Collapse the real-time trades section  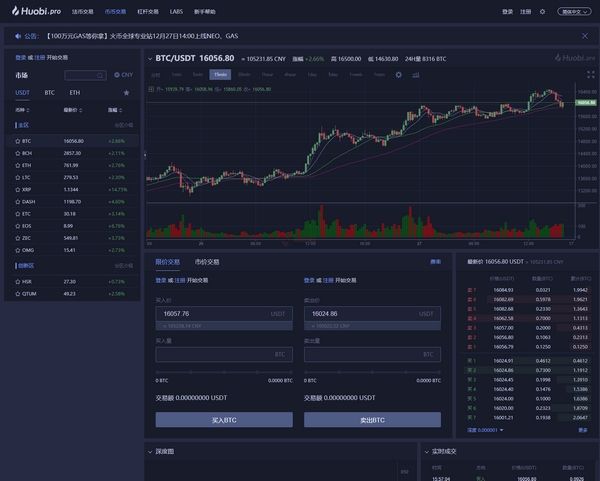tap(427, 452)
